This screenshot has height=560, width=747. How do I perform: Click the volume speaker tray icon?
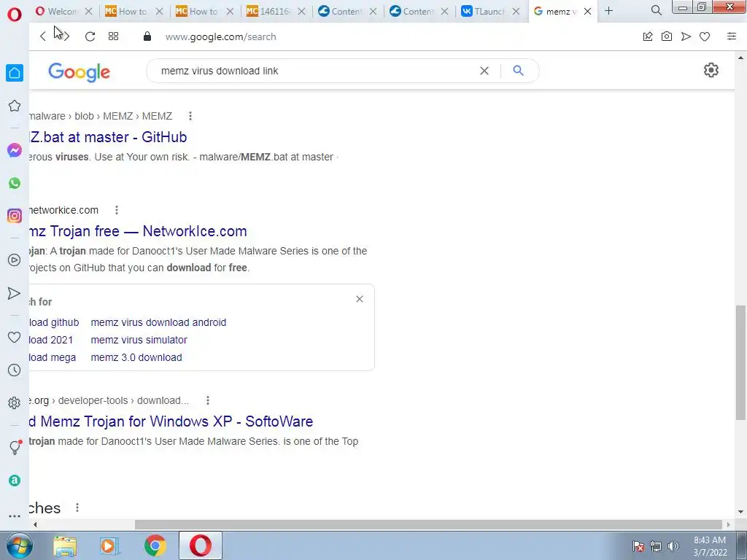tap(673, 546)
